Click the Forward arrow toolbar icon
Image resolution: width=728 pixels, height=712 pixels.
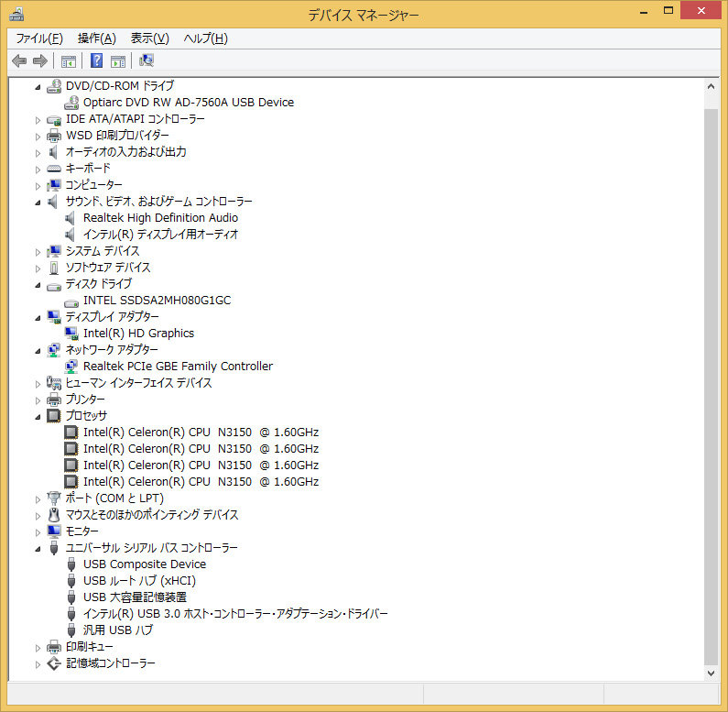tap(40, 60)
